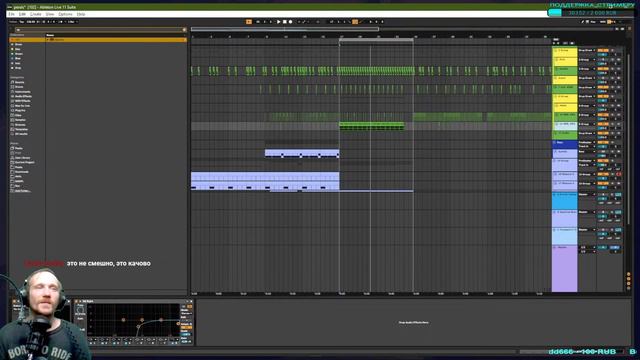Open the Create menu
The width and height of the screenshot is (640, 360).
pos(36,14)
